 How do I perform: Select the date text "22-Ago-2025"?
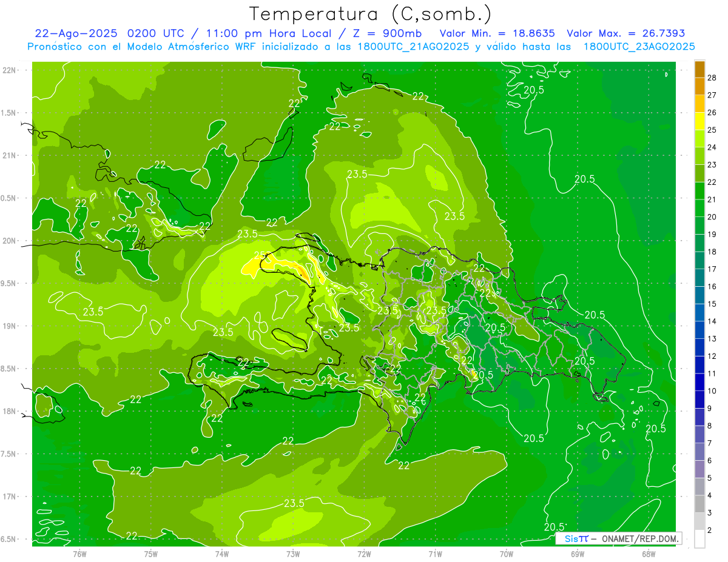[x=77, y=33]
